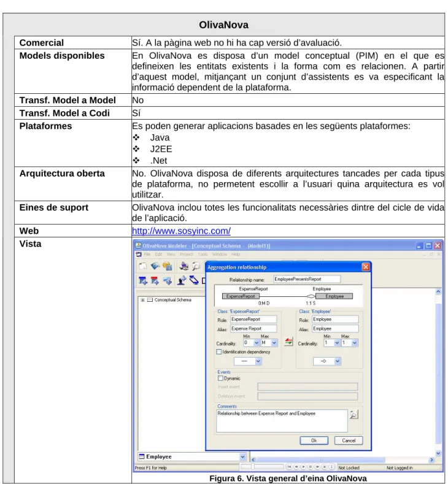Close the Aggregation relationship dialog
Viewport: 448px width, 484px height.
click(x=366, y=267)
